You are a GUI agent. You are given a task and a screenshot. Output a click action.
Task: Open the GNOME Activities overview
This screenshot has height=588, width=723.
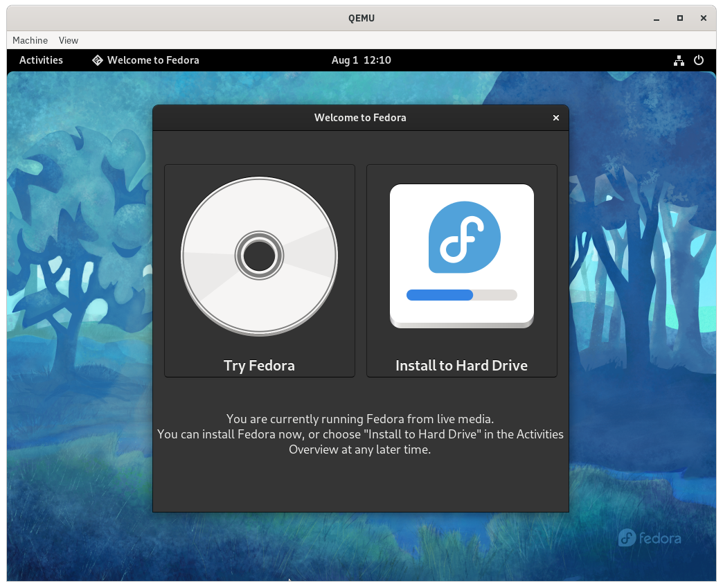41,60
